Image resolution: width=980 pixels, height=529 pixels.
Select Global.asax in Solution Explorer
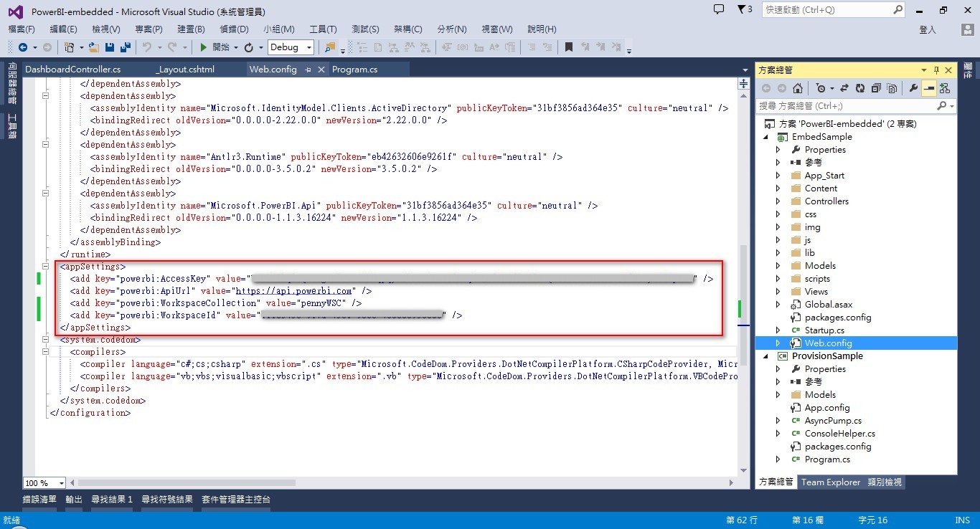pos(829,305)
